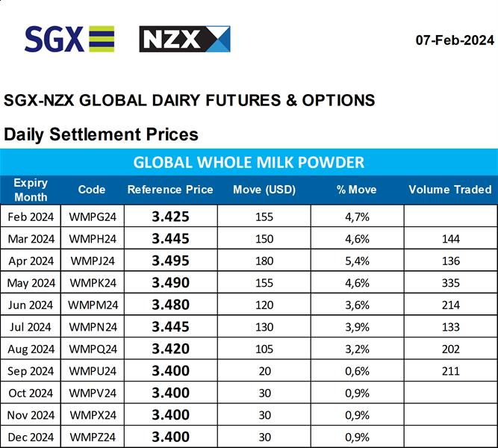The height and width of the screenshot is (448, 498).
Task: Click the Aug 2024 expiry cell
Action: click(x=31, y=349)
